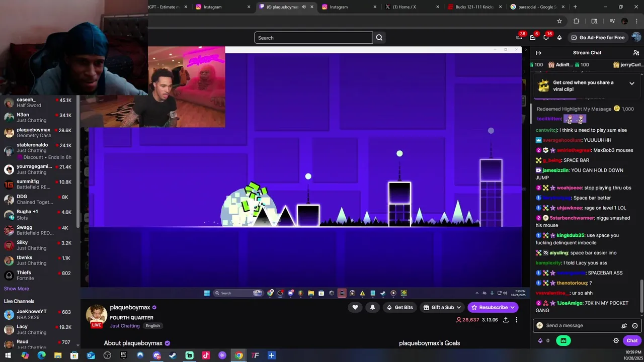Image resolution: width=644 pixels, height=362 pixels.
Task: Open Lacy live channel in sidebar
Action: click(38, 329)
